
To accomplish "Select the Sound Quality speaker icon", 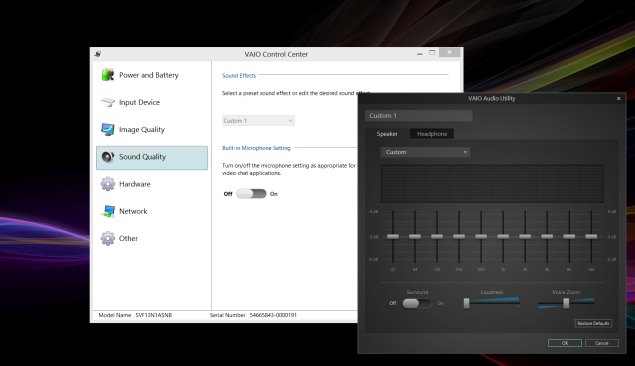I will [x=107, y=157].
